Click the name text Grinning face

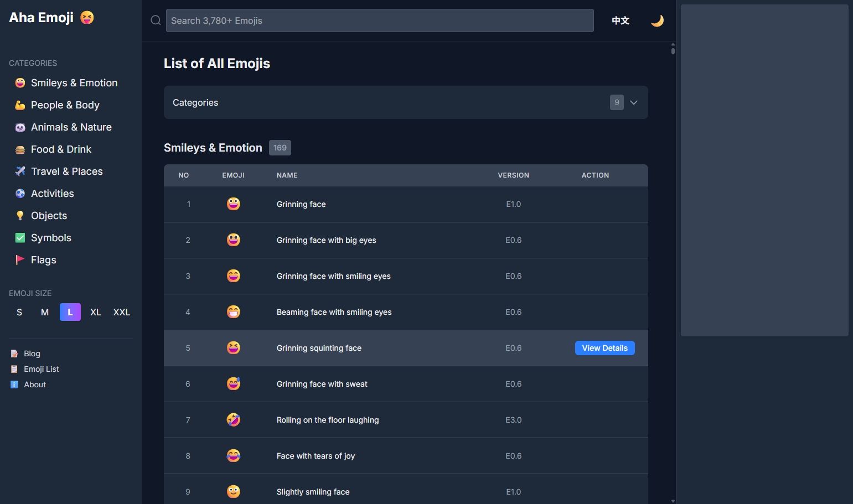[x=301, y=204]
